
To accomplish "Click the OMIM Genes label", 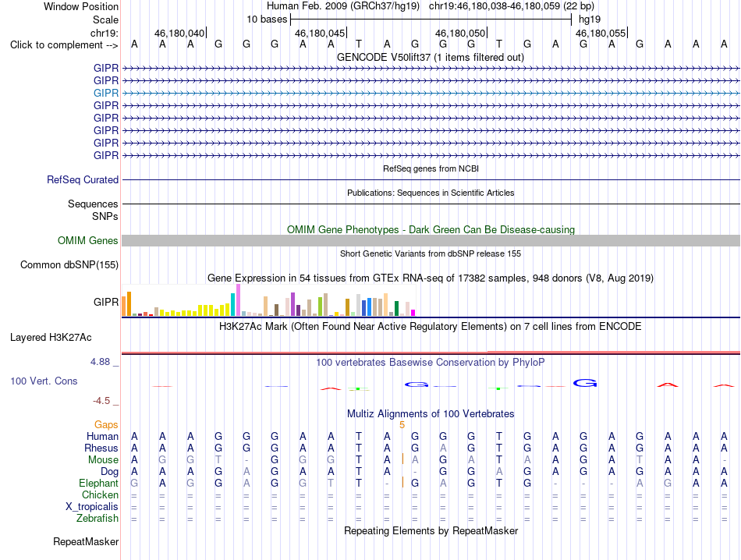I will 88,240.
